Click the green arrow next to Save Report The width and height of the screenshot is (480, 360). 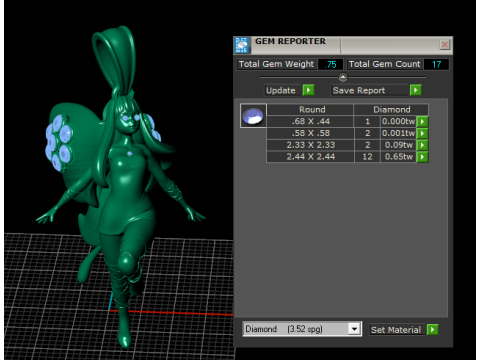[x=416, y=90]
